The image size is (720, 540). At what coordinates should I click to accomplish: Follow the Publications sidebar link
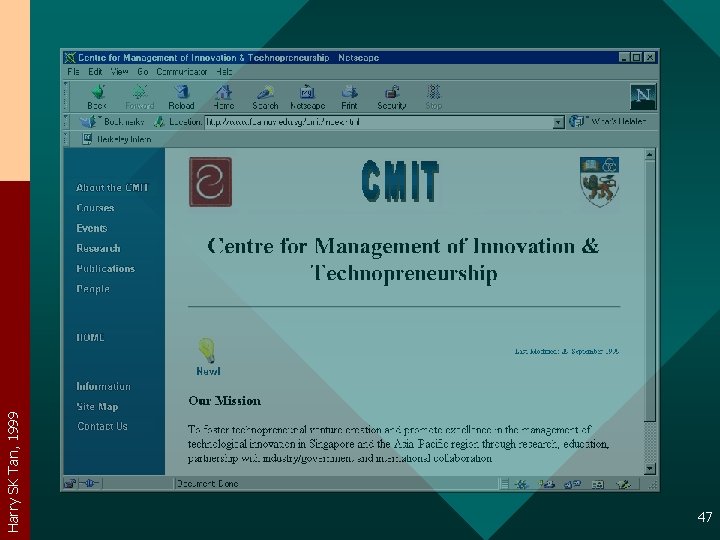point(106,269)
